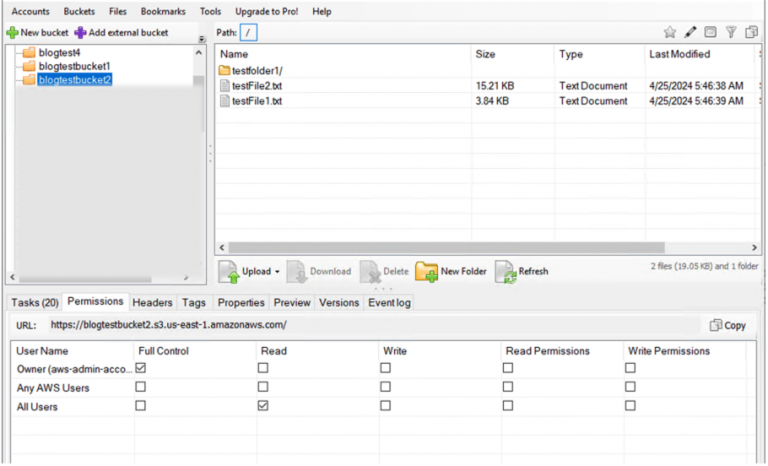The image size is (768, 466).
Task: Open the Buckets menu
Action: click(x=79, y=11)
